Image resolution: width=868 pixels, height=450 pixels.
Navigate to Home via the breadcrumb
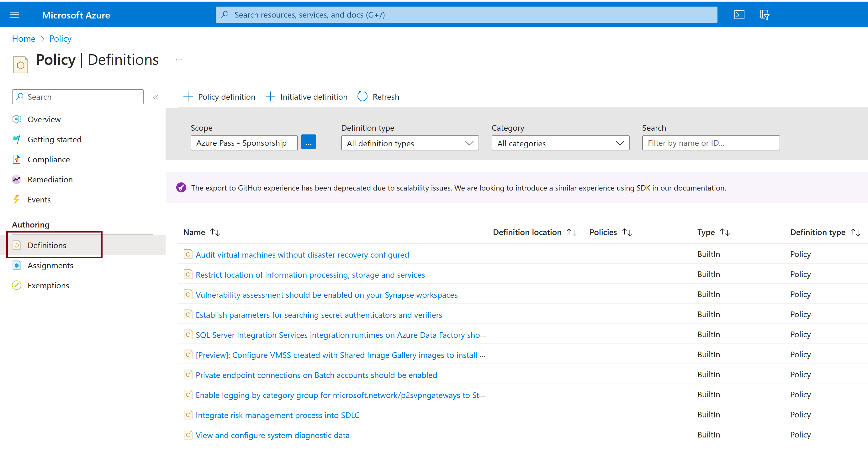(x=23, y=39)
